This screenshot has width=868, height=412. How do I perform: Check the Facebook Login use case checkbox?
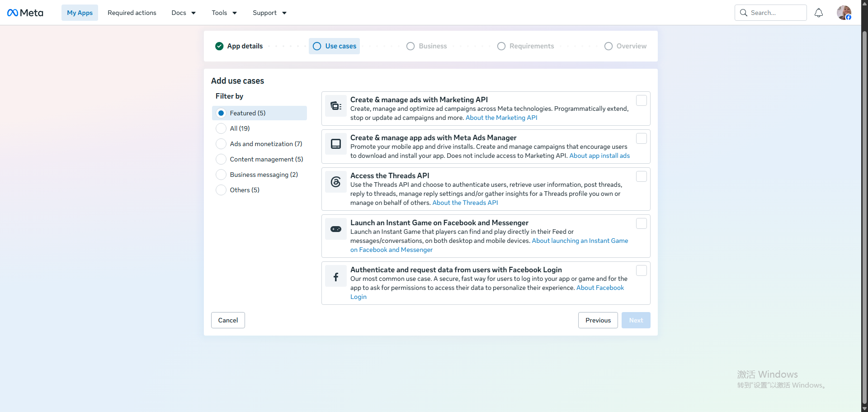coord(641,270)
